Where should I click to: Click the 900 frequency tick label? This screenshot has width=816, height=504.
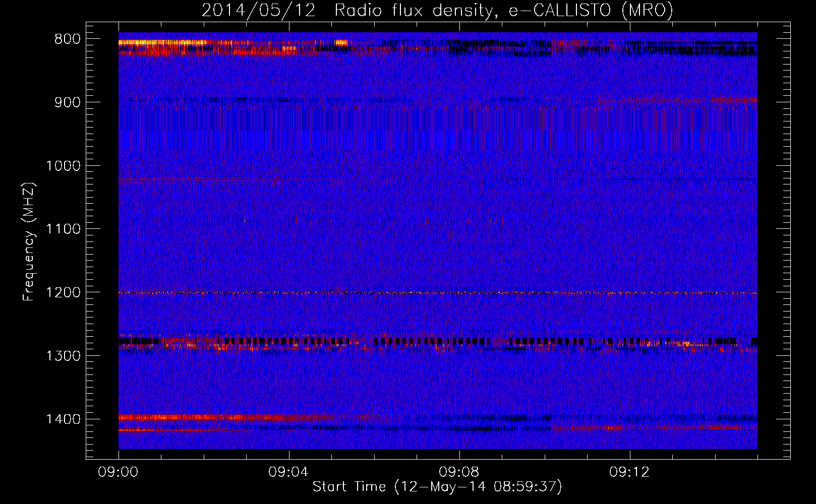click(x=67, y=102)
